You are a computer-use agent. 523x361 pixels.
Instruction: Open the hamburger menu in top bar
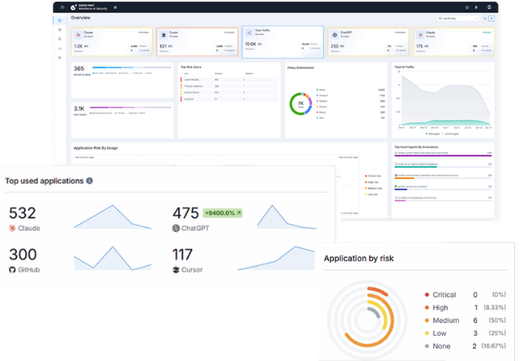coord(62,7)
